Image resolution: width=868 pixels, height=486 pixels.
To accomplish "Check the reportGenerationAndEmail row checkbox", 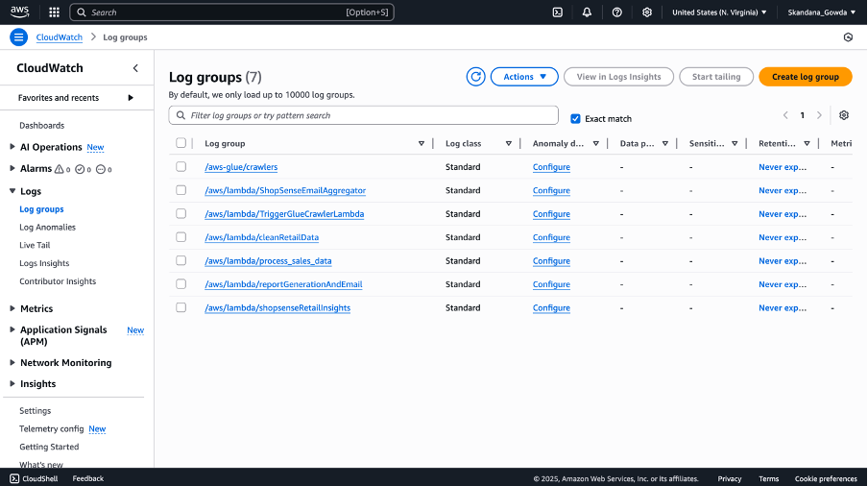I will (181, 284).
